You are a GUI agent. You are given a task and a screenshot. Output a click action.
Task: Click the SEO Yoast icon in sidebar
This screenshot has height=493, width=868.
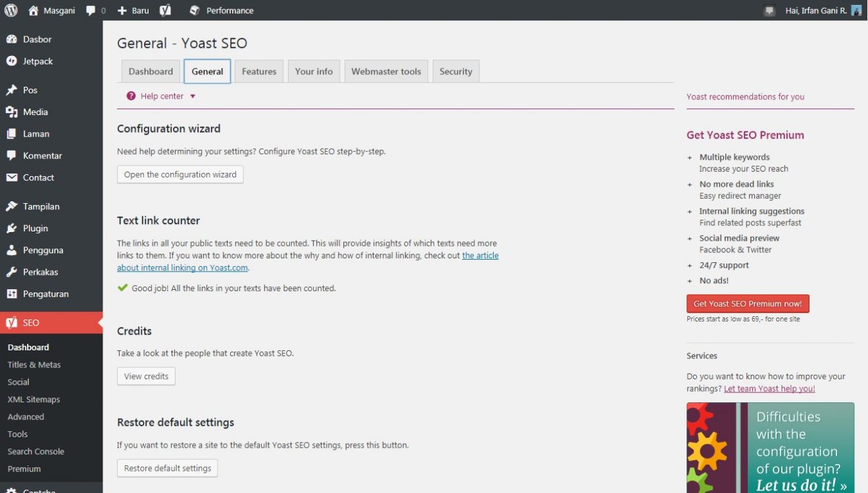pos(11,323)
